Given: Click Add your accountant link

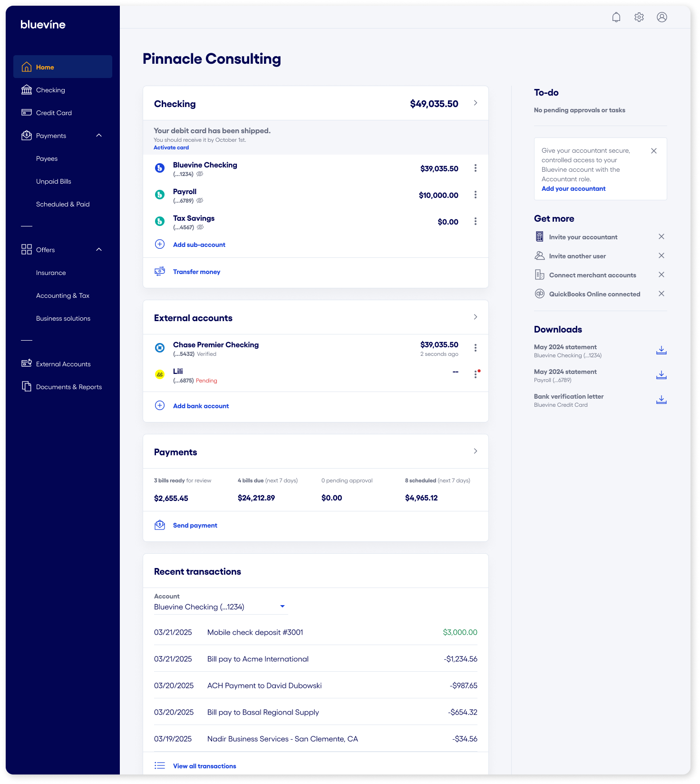Looking at the screenshot, I should click(x=573, y=189).
